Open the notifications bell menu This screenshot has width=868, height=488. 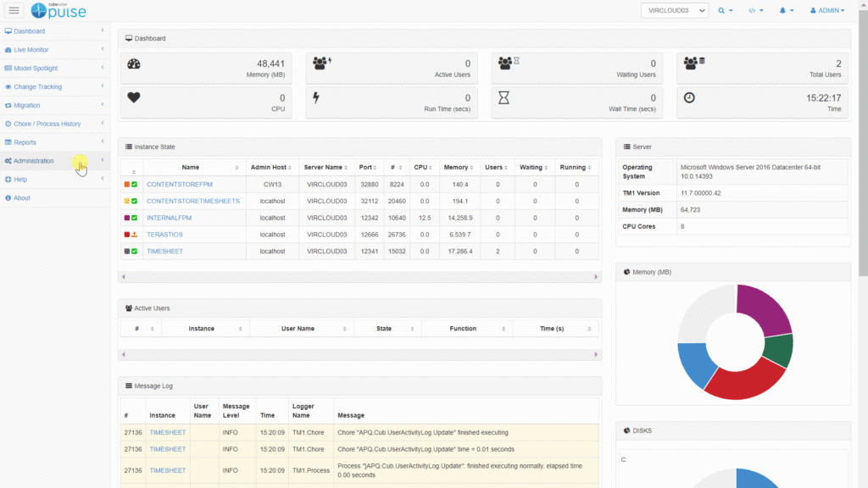point(786,10)
